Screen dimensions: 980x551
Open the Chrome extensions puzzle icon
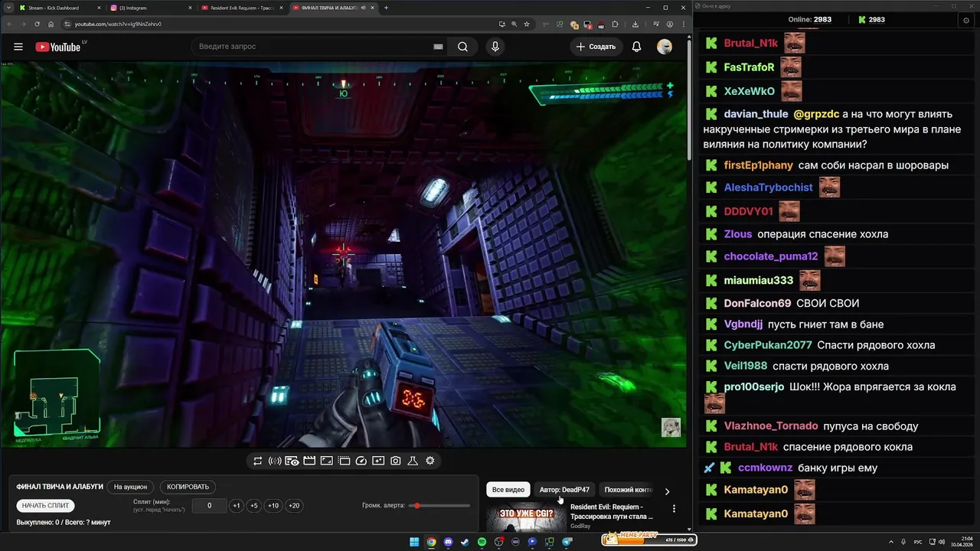click(x=614, y=24)
